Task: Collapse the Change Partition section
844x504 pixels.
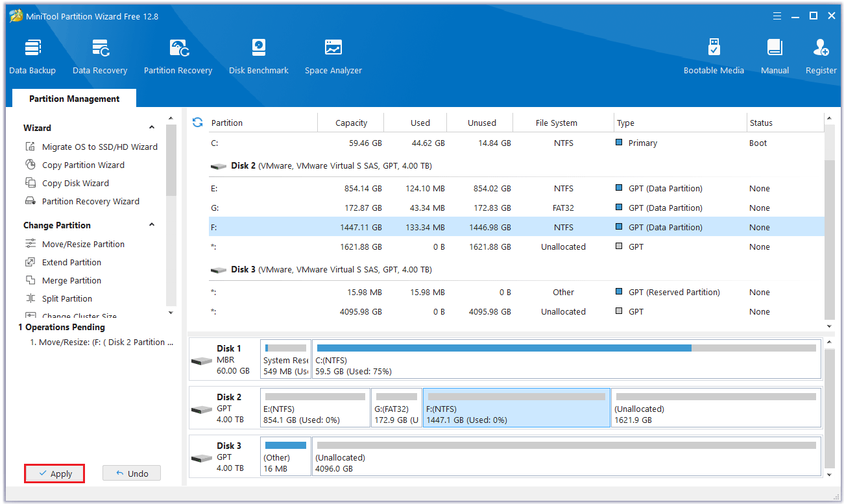Action: pyautogui.click(x=152, y=225)
